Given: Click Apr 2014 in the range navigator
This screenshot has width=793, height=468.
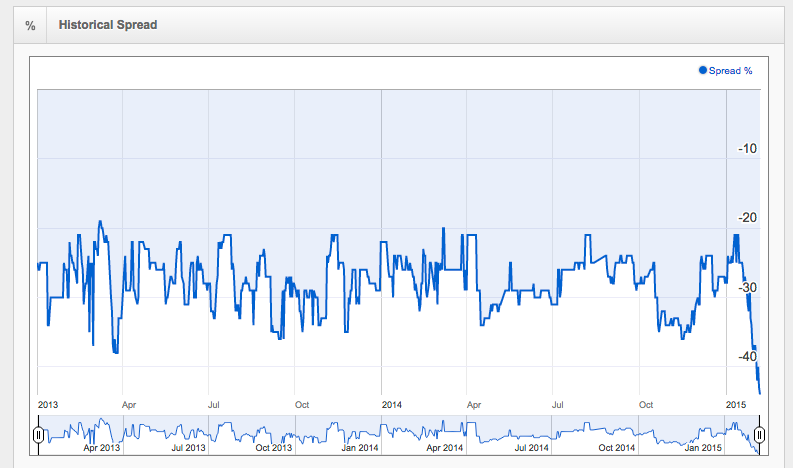Looking at the screenshot, I should point(445,448).
